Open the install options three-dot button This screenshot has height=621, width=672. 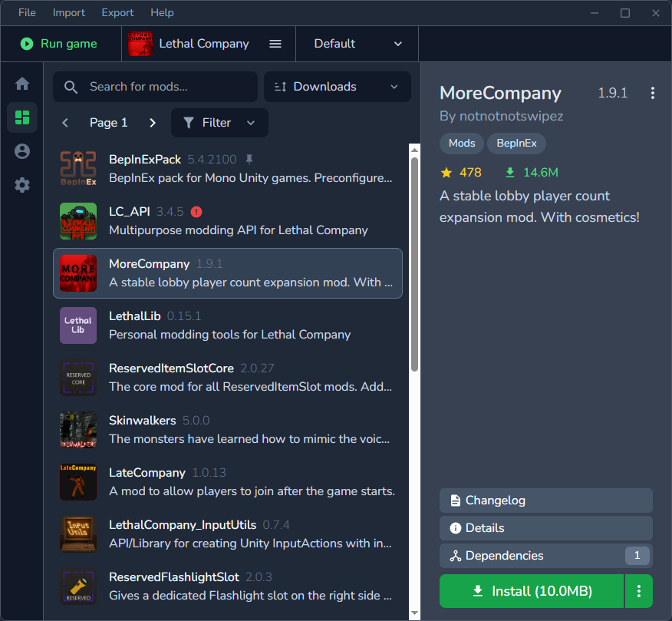pyautogui.click(x=638, y=591)
